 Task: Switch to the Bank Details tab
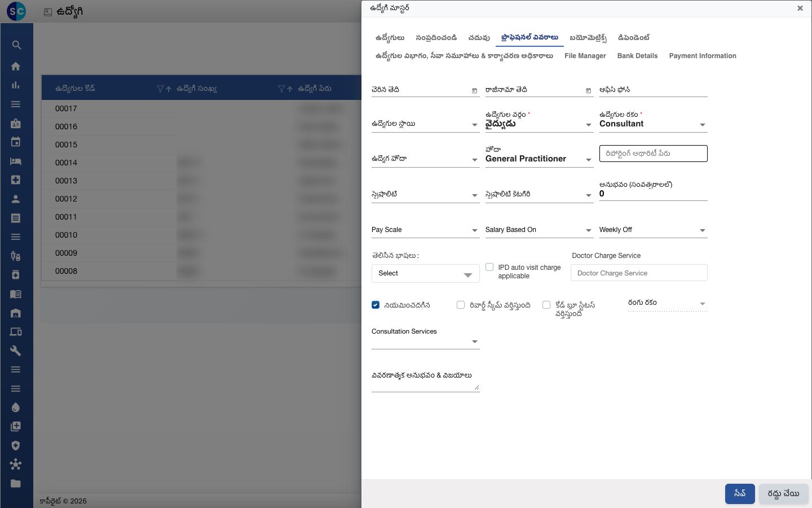tap(637, 56)
